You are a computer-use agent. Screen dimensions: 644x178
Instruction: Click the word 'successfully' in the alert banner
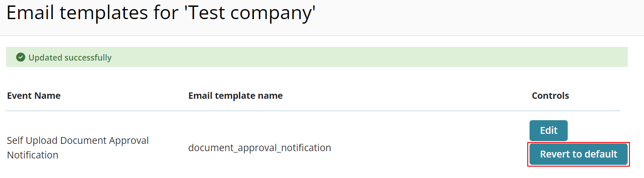click(x=88, y=57)
